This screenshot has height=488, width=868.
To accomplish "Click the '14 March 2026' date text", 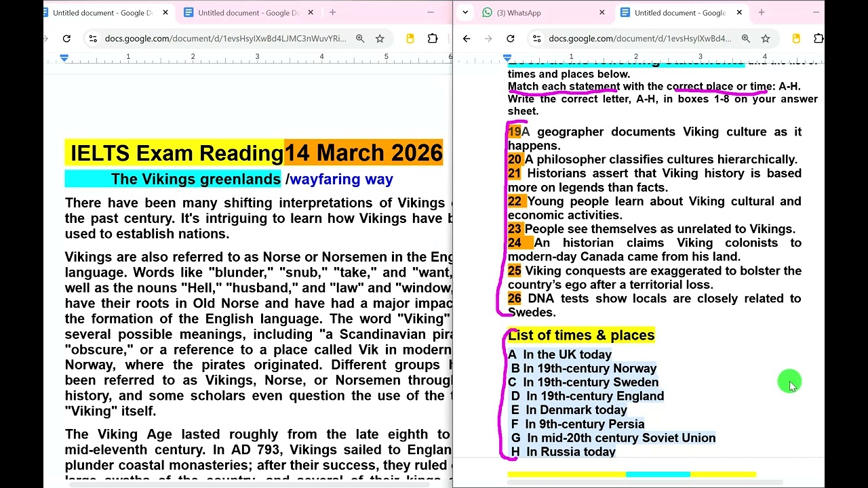I will [x=363, y=153].
